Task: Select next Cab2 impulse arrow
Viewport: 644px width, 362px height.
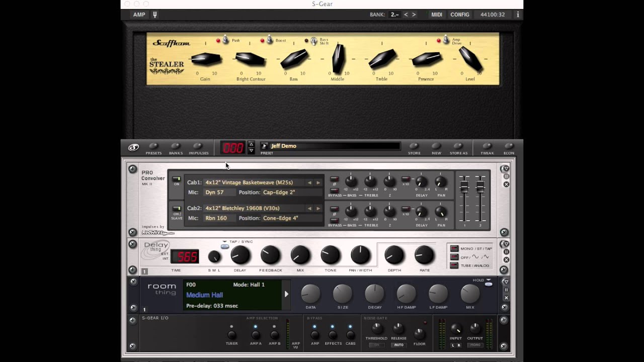Action: pyautogui.click(x=318, y=208)
